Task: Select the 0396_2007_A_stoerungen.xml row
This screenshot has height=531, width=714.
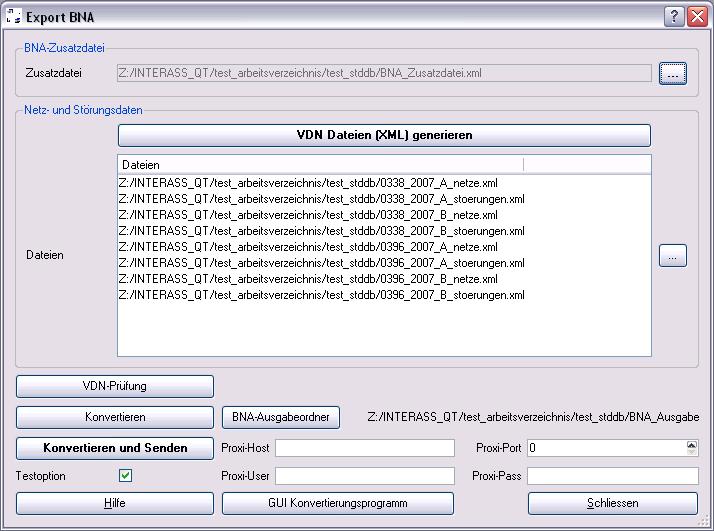Action: pos(321,263)
